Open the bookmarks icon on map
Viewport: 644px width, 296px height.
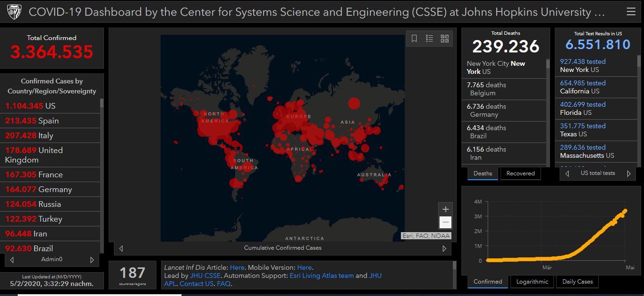pyautogui.click(x=414, y=39)
